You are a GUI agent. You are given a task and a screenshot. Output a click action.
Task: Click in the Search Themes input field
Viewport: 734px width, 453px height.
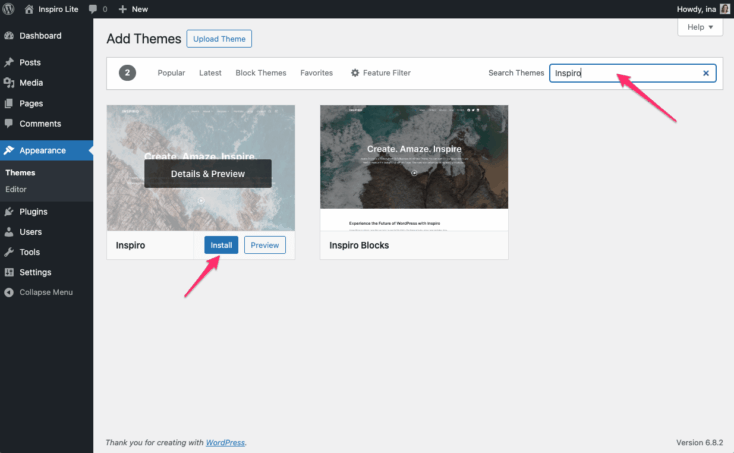(632, 73)
